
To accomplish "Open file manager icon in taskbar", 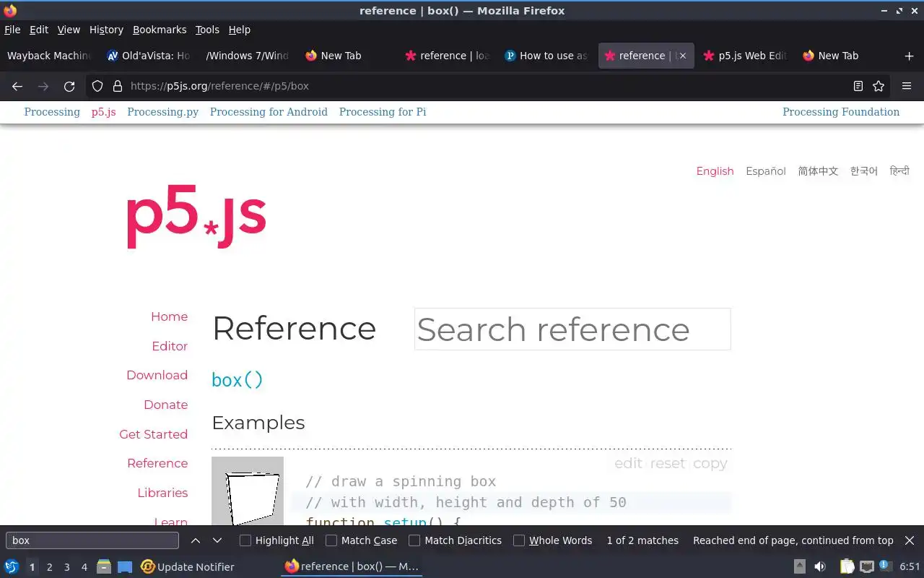I will coord(104,566).
